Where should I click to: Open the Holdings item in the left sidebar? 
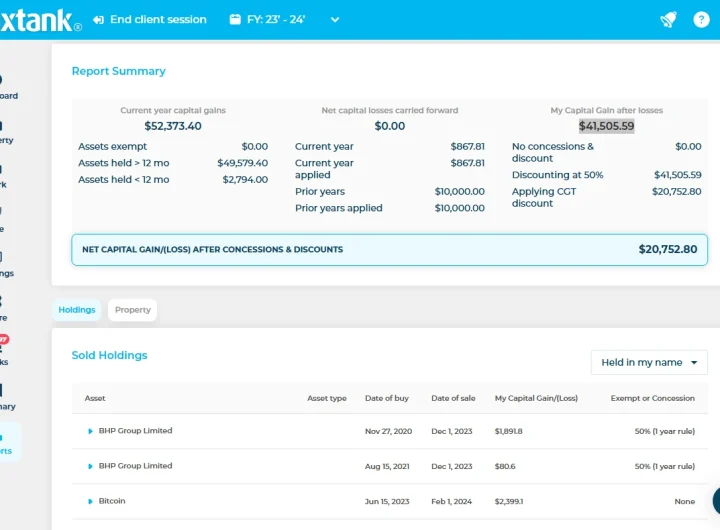pyautogui.click(x=5, y=264)
